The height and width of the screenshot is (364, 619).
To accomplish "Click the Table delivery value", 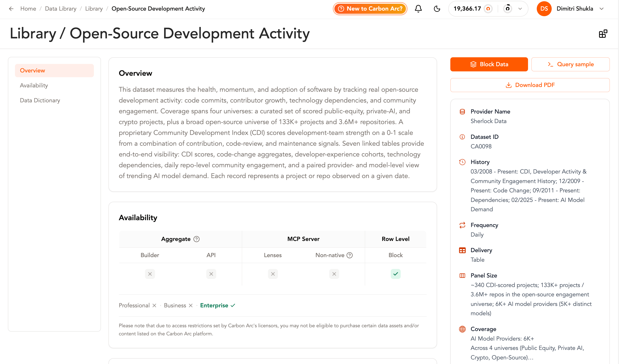I will (x=477, y=260).
